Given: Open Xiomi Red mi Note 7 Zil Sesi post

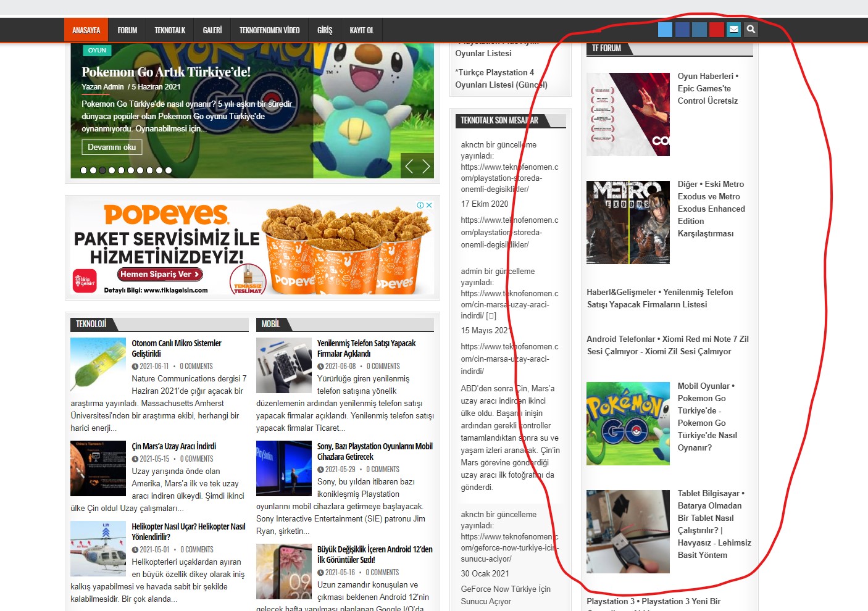Looking at the screenshot, I should [667, 345].
